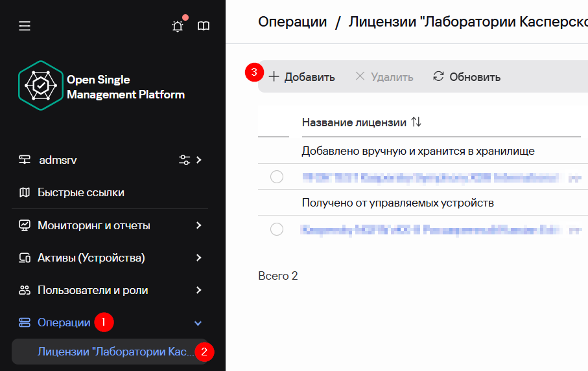The image size is (588, 371).
Task: Expand the Активы (Устройства) section
Action: point(199,258)
